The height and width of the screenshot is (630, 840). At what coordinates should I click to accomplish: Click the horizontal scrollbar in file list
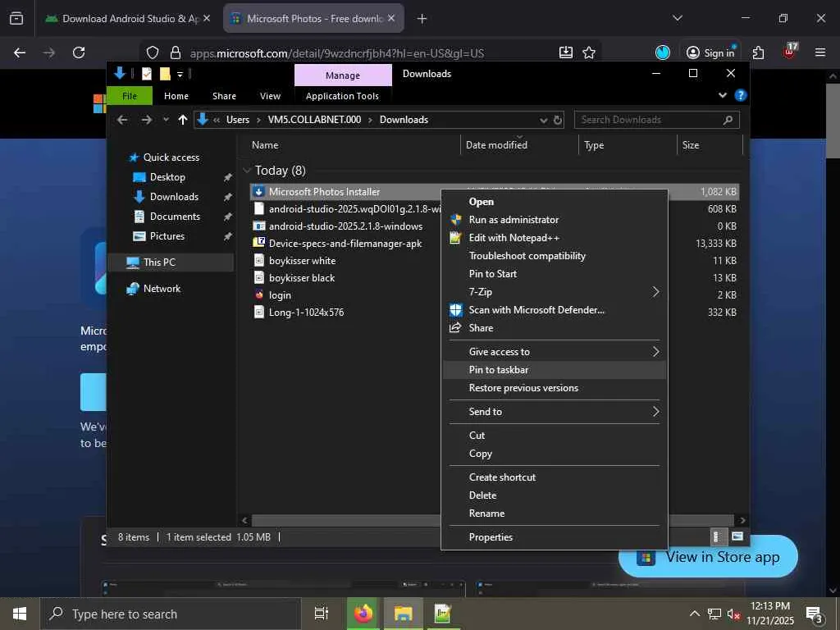tap(346, 520)
